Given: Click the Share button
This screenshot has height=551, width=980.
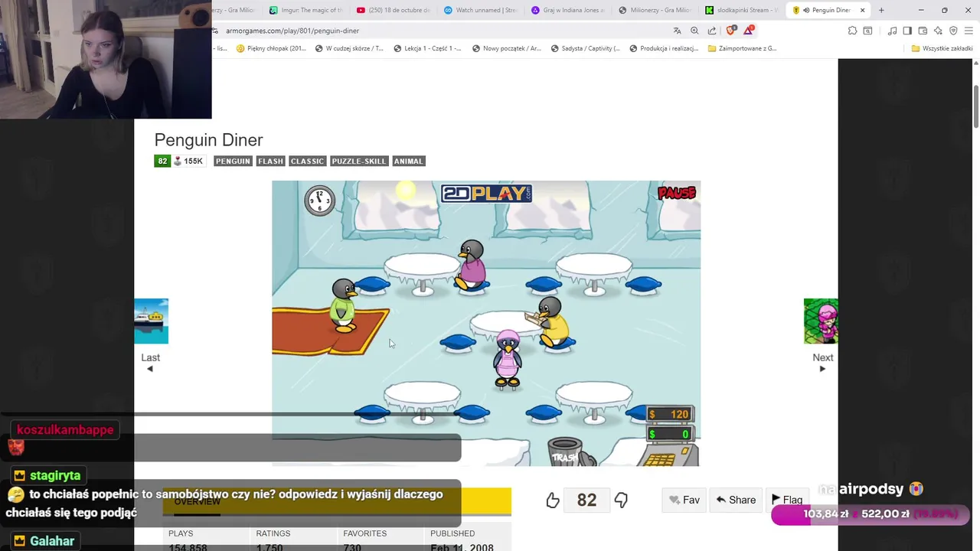Looking at the screenshot, I should (736, 500).
